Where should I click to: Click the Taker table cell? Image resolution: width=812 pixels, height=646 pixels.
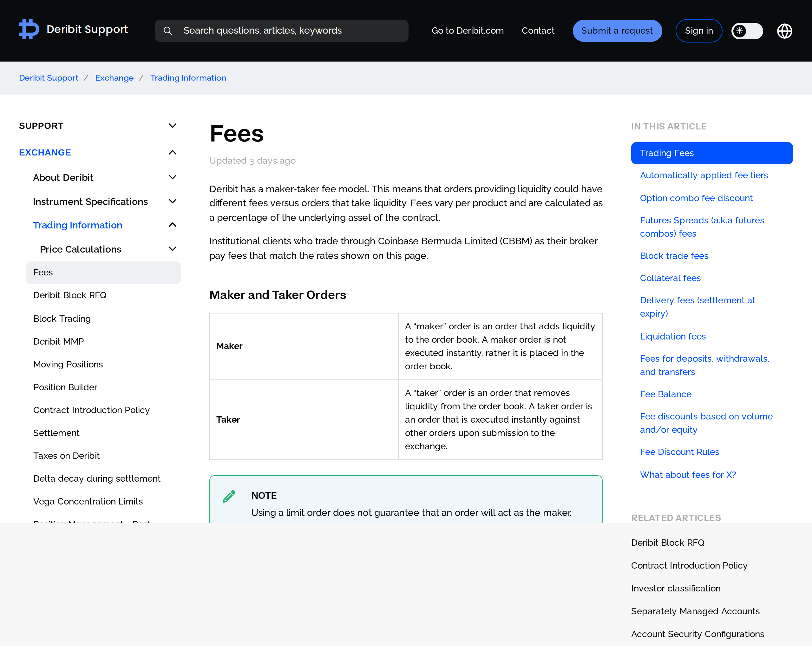[304, 420]
